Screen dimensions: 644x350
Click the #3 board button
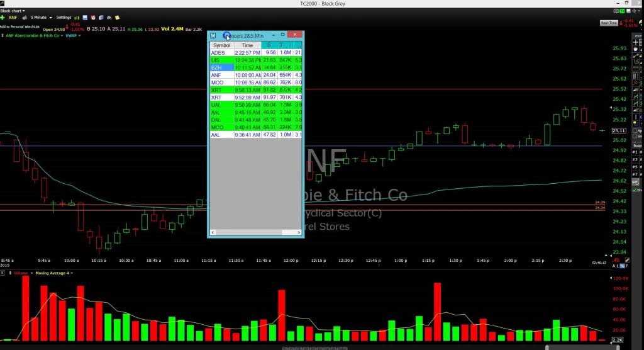tap(635, 159)
